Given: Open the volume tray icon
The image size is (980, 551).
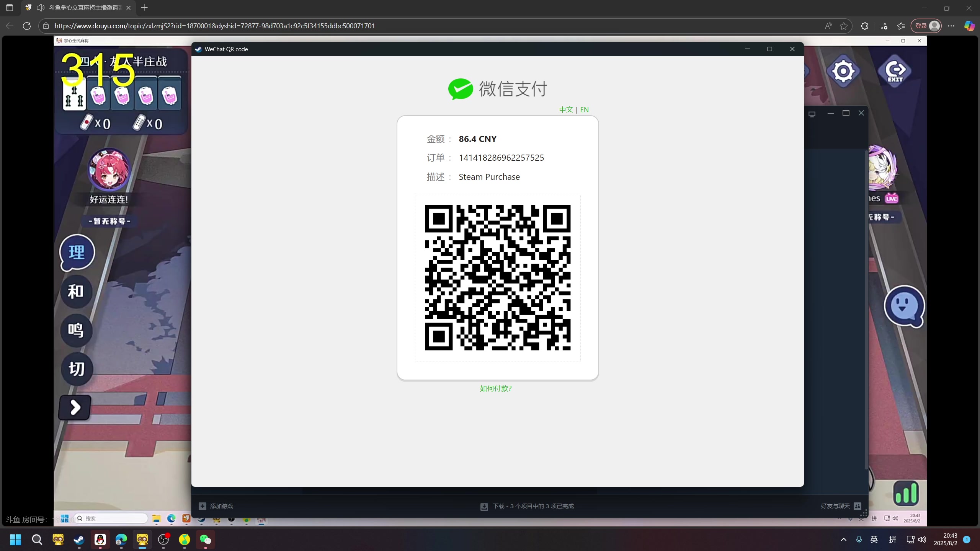Looking at the screenshot, I should tap(922, 540).
